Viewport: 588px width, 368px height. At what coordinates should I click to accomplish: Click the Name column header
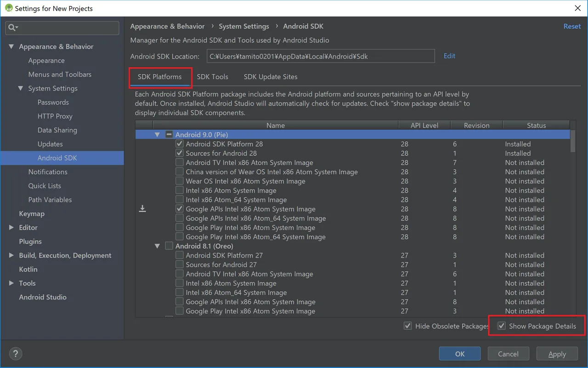pyautogui.click(x=275, y=125)
